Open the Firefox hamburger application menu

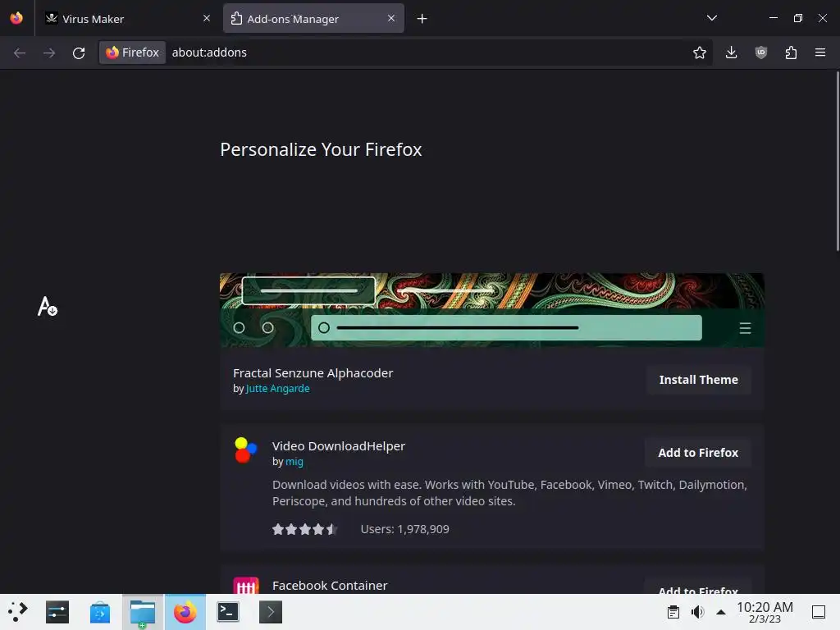click(820, 52)
